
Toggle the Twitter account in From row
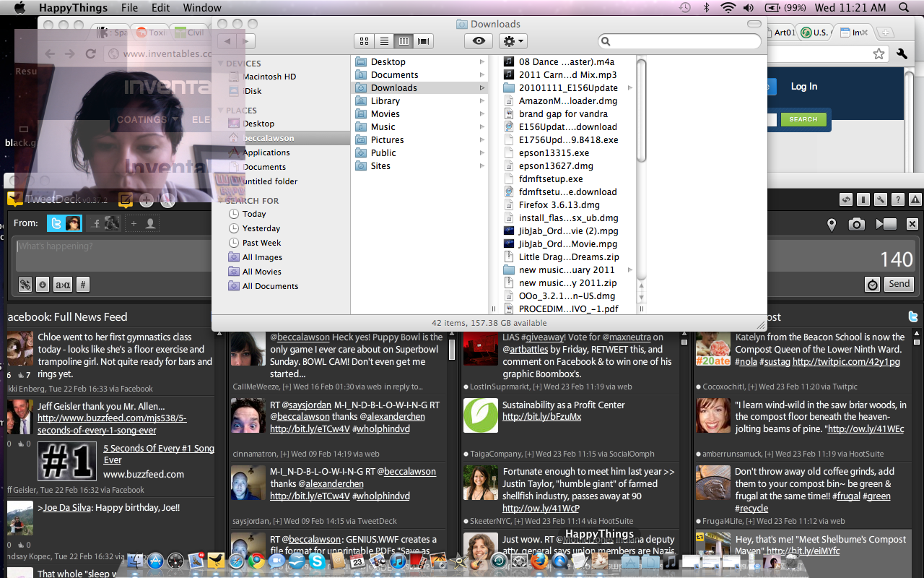click(64, 224)
